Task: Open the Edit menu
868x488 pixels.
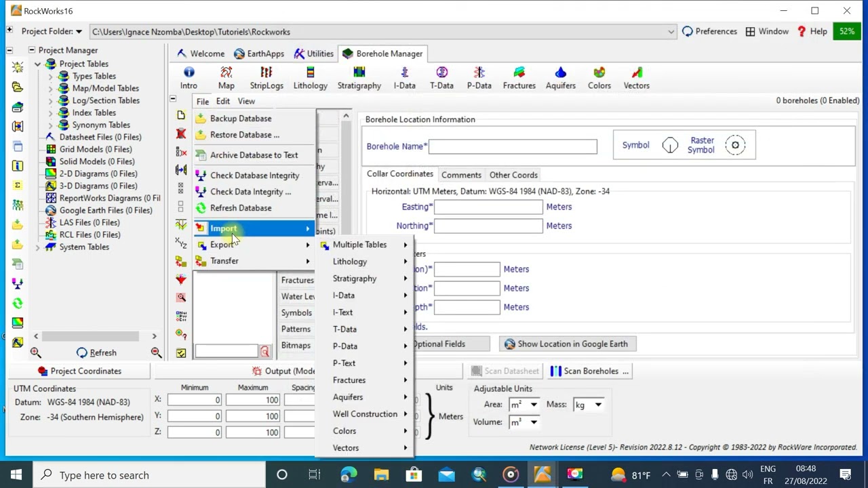Action: [x=222, y=101]
